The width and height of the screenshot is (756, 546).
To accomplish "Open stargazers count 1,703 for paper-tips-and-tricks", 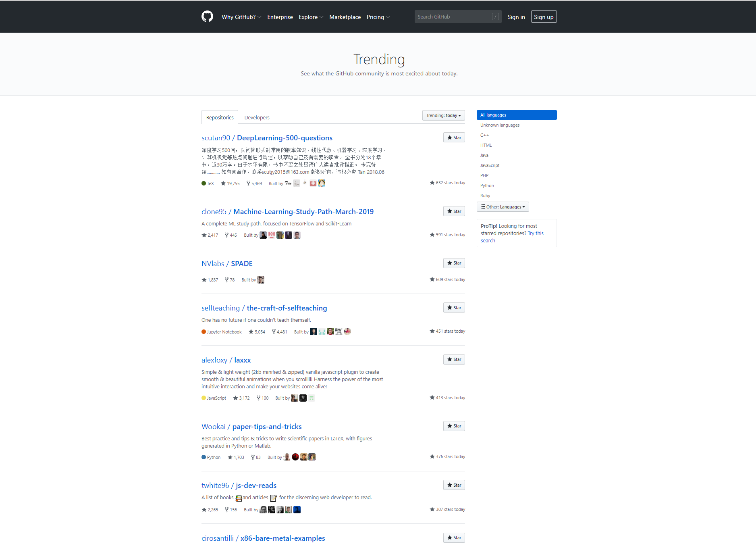I will tap(236, 457).
